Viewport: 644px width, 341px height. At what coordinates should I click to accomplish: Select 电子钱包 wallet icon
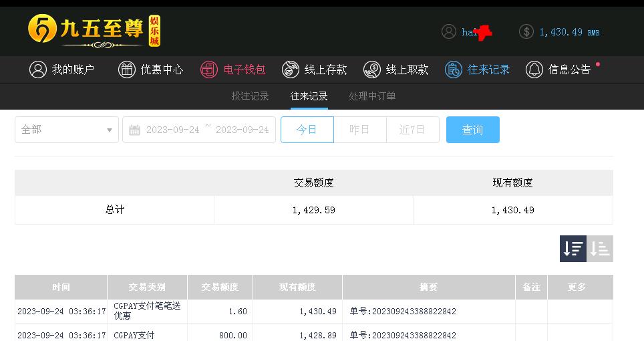click(208, 70)
